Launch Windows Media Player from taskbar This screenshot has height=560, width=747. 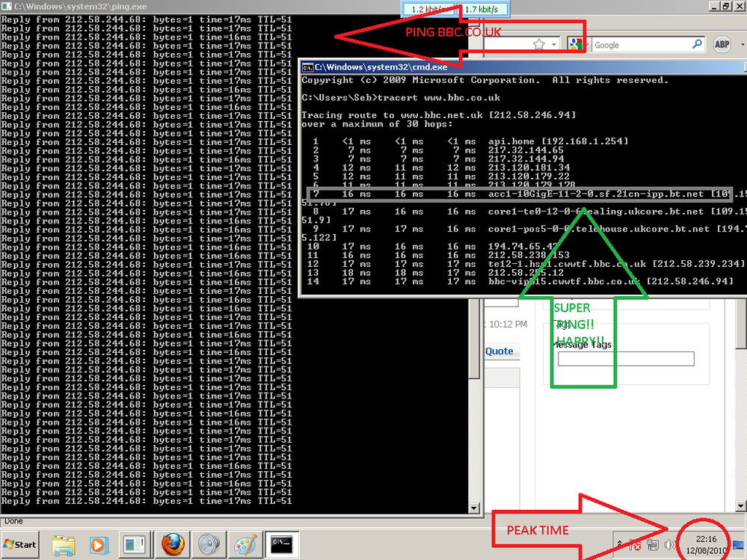coord(98,544)
